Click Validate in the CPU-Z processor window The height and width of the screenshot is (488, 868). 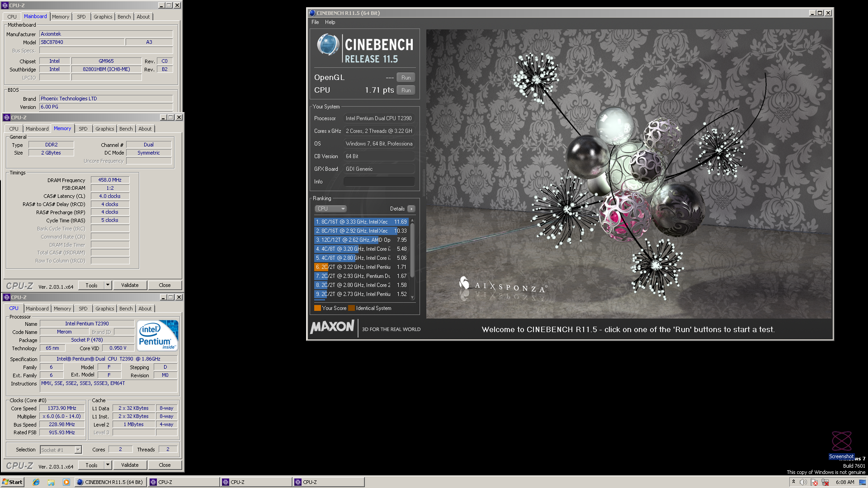pyautogui.click(x=130, y=465)
